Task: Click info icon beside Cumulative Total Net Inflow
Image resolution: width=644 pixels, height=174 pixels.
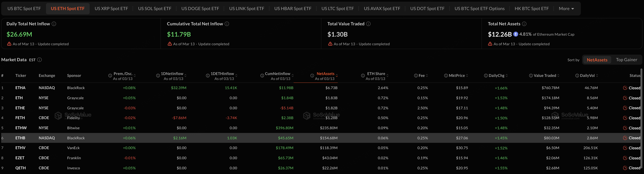Action: (227, 24)
